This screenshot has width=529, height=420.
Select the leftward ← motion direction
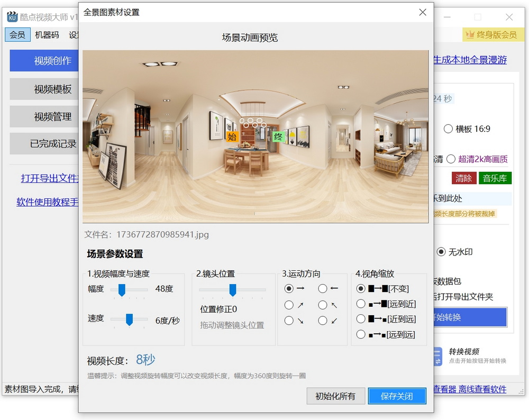[323, 288]
